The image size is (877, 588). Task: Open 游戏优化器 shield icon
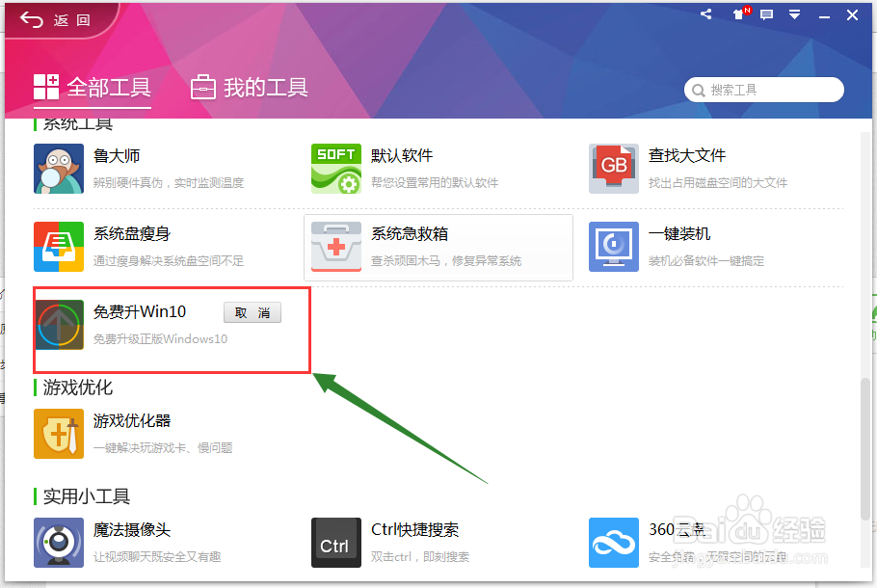(x=59, y=434)
